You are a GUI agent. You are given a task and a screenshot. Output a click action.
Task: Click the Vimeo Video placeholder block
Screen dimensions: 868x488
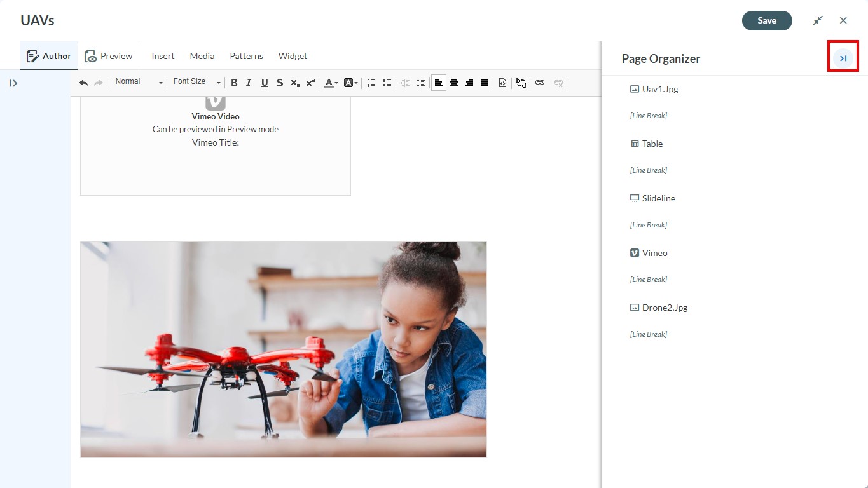click(216, 146)
